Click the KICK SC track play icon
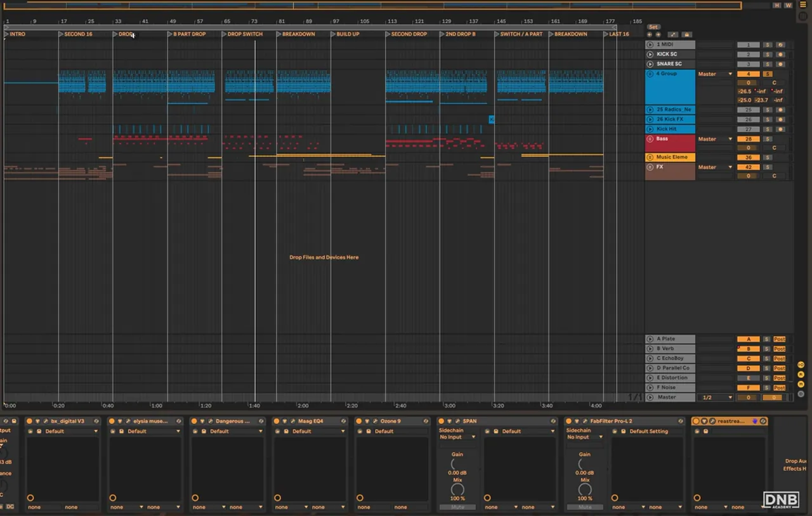This screenshot has width=812, height=516. [x=650, y=55]
